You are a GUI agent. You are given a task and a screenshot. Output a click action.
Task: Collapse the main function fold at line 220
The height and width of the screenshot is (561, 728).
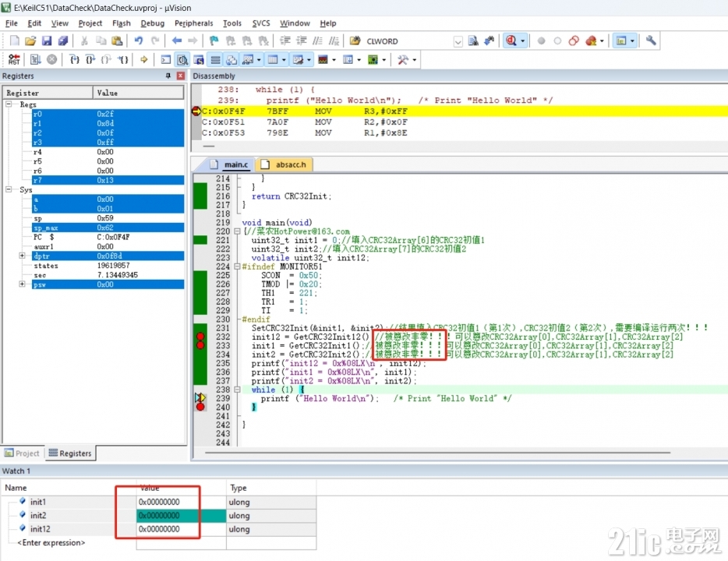tap(237, 231)
